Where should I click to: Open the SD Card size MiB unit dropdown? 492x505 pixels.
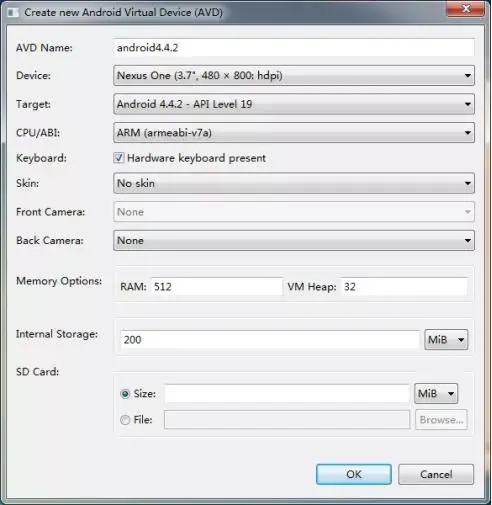coord(436,394)
